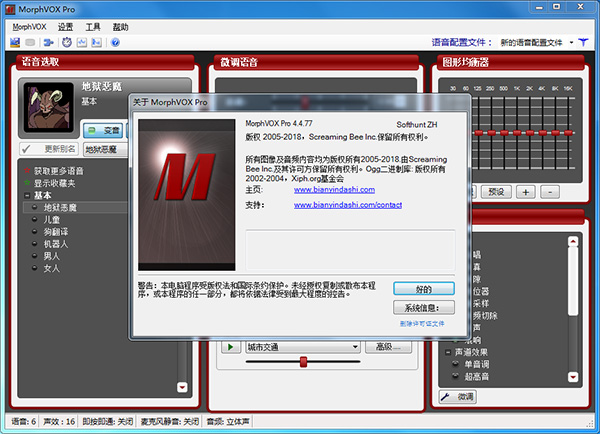Viewport: 600px width, 434px height.
Task: Play the background sound with green arrow
Action: click(231, 347)
